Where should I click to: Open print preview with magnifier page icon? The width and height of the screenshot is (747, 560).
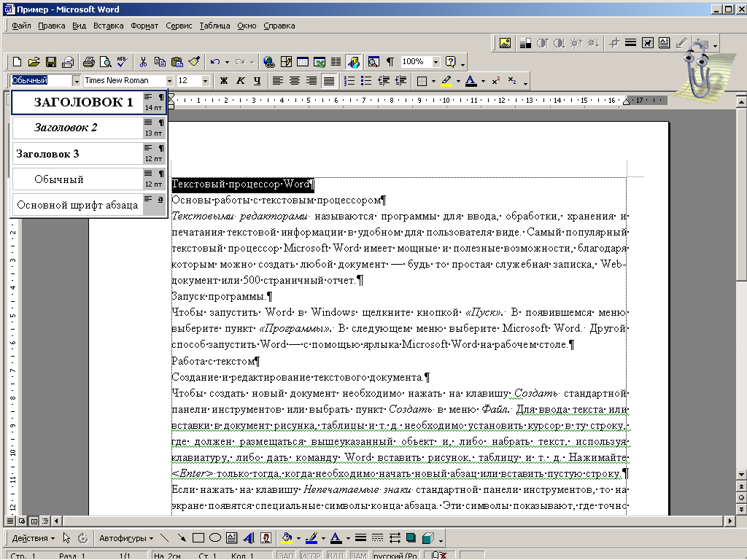coord(105,62)
